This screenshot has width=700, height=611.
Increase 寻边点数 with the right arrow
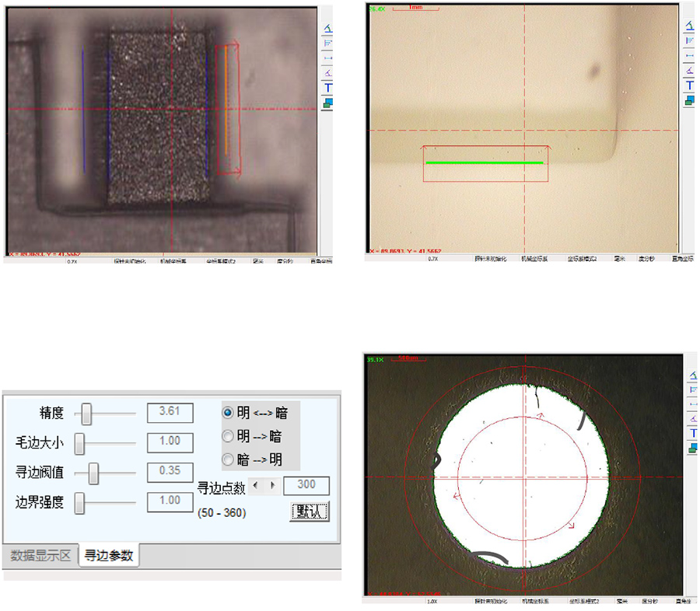[x=272, y=486]
